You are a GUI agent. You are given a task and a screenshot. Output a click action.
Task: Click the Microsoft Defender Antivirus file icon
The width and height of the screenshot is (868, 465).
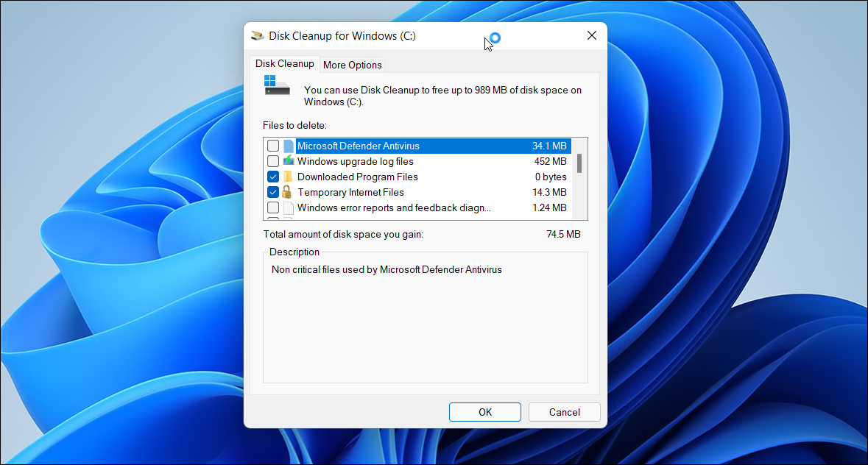(x=288, y=146)
